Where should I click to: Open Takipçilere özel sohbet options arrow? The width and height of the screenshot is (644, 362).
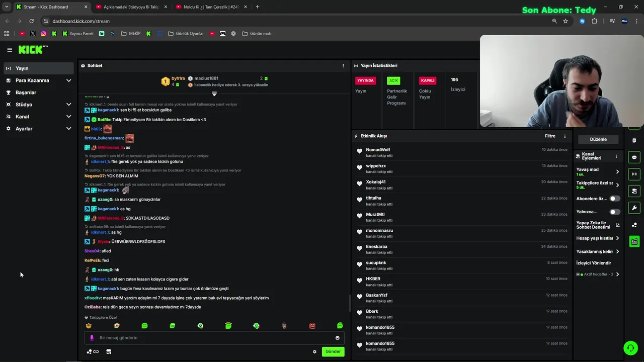617,185
